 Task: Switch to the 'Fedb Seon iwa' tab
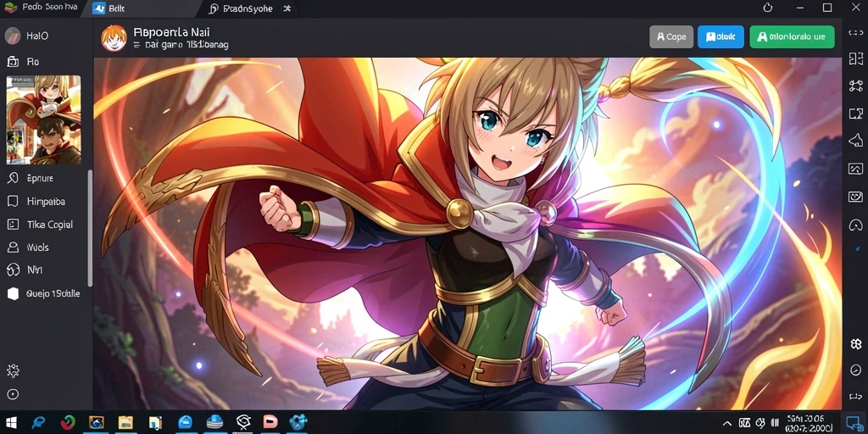(42, 8)
